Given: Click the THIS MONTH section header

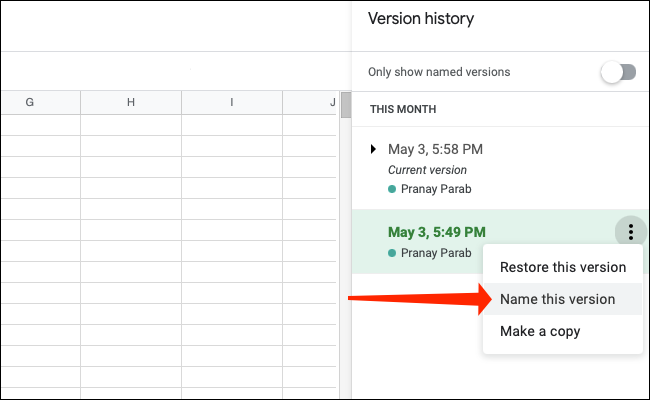Looking at the screenshot, I should [403, 108].
